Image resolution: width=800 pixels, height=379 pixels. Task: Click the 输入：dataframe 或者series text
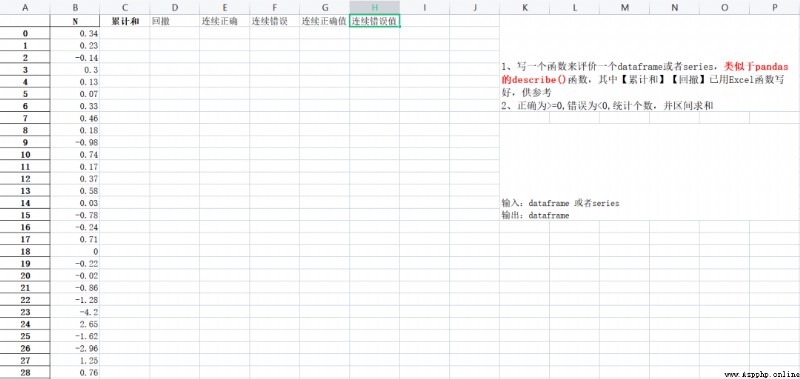pos(560,203)
